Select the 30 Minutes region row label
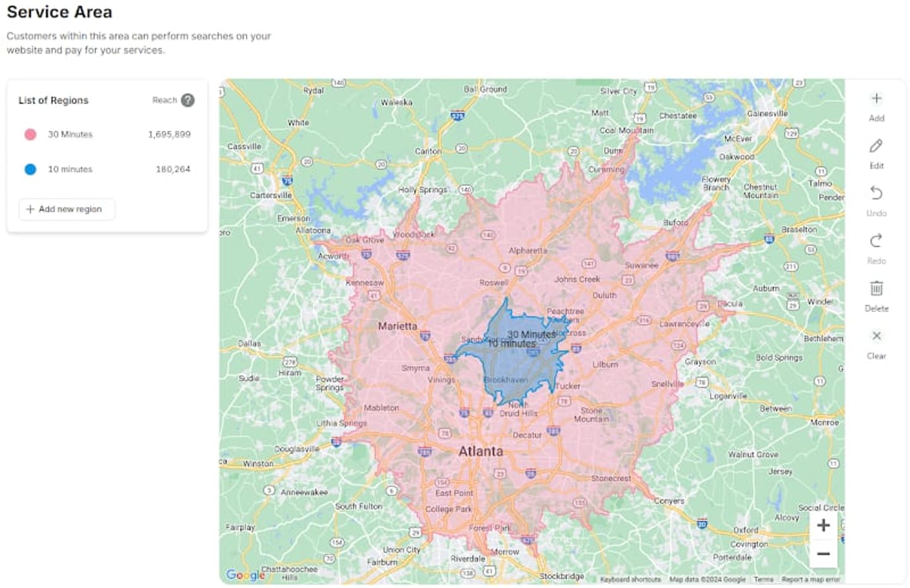 coord(70,135)
